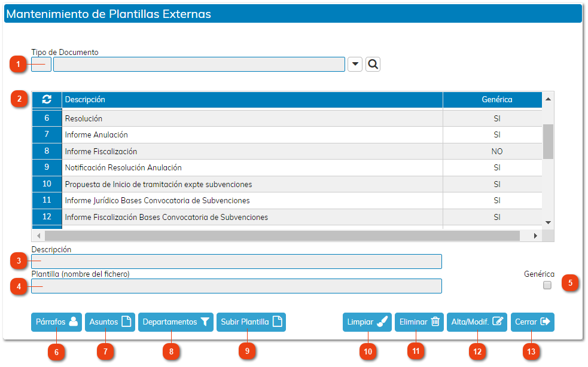Click Departamentos filter funnel button
Screen dimensions: 588x367
(175, 322)
